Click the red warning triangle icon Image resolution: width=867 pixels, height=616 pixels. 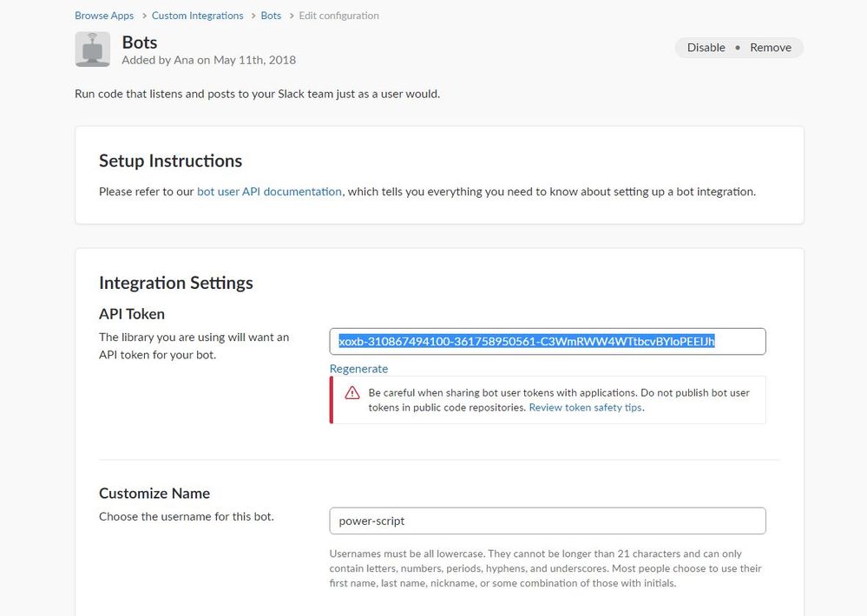pos(352,393)
